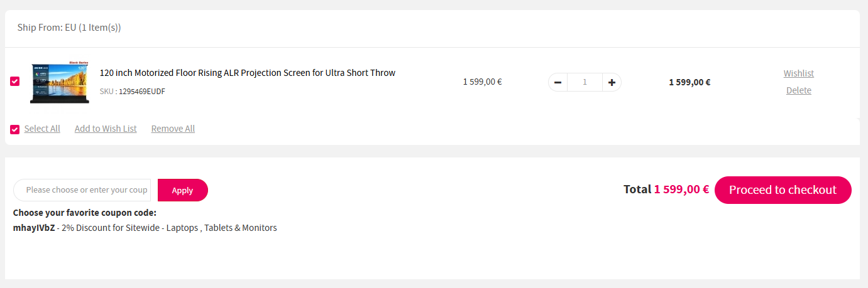The image size is (868, 288).
Task: Click the Ship From: EU header
Action: pos(69,28)
